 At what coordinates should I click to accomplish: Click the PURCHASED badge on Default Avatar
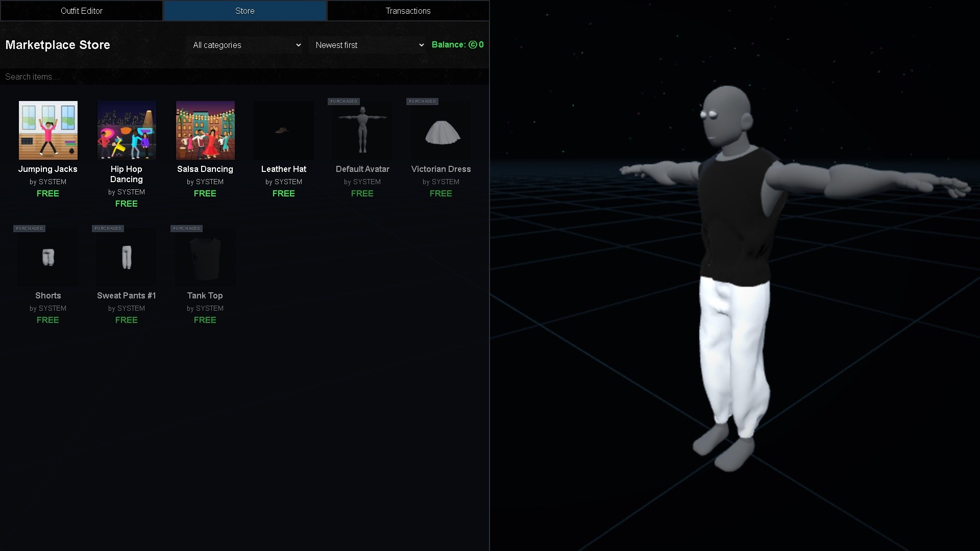click(344, 102)
